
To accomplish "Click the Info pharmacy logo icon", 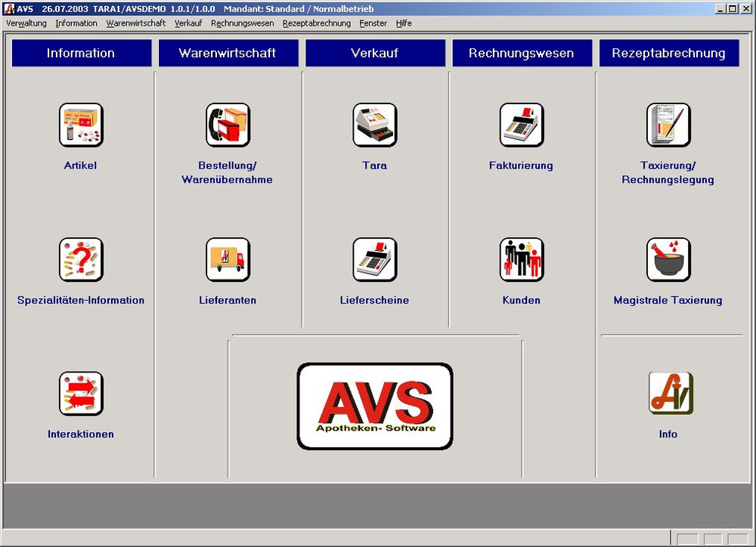I will [668, 394].
